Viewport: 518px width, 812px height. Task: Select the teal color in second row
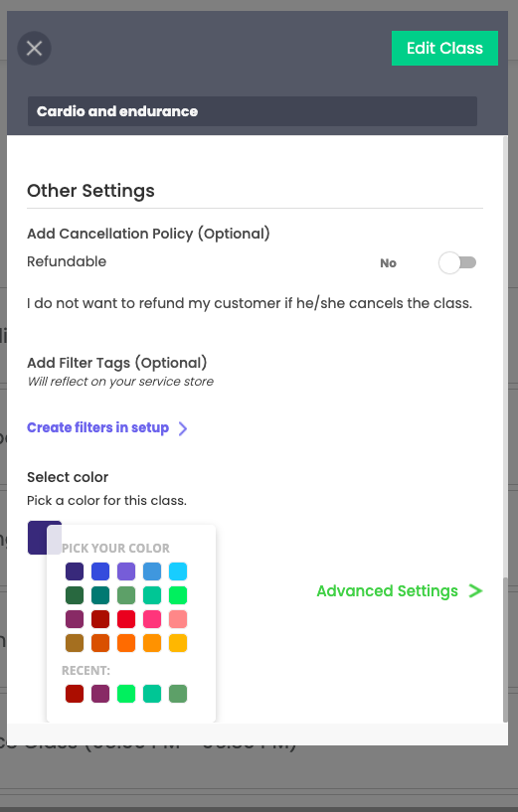coord(100,595)
